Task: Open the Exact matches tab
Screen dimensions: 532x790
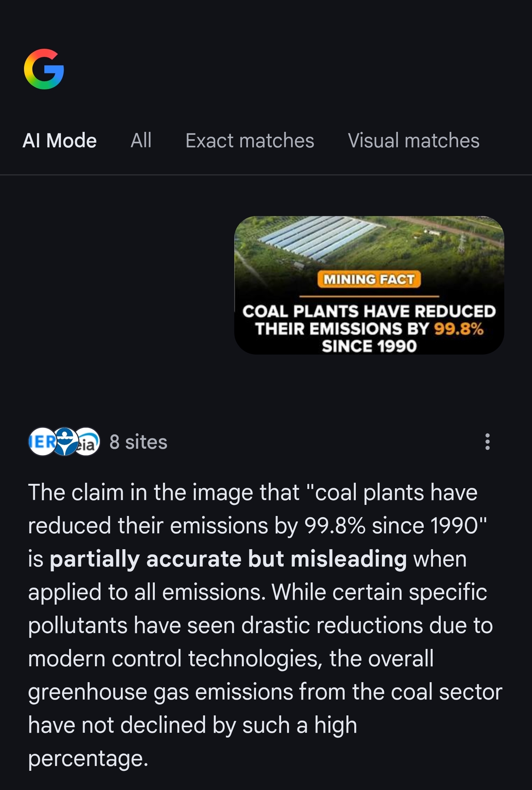Action: point(250,141)
